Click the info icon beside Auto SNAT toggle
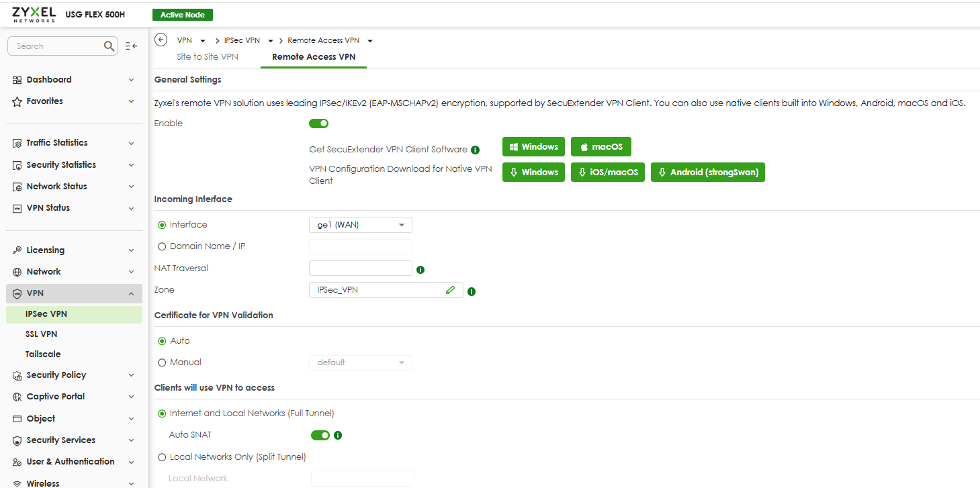980x488 pixels. (338, 435)
